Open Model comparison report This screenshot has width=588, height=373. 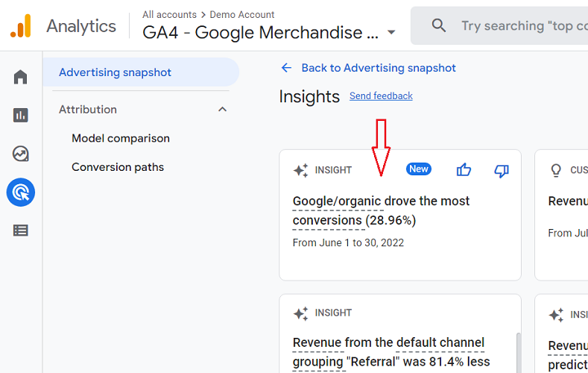(121, 139)
